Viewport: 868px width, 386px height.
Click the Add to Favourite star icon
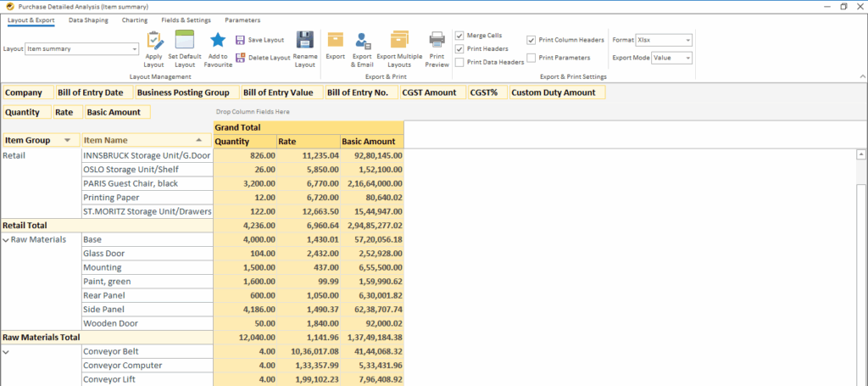click(x=218, y=41)
